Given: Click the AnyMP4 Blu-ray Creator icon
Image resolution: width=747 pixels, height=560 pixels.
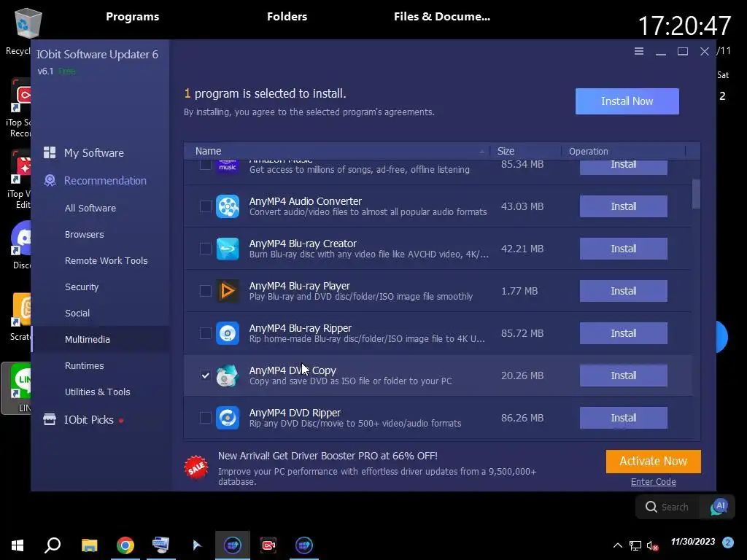Looking at the screenshot, I should pyautogui.click(x=228, y=249).
